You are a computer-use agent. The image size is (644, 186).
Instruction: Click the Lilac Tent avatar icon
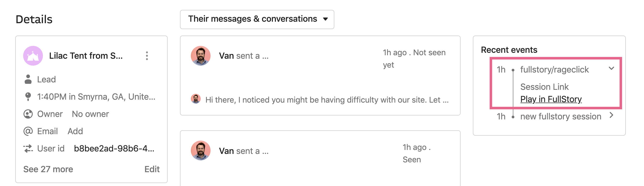coord(33,56)
